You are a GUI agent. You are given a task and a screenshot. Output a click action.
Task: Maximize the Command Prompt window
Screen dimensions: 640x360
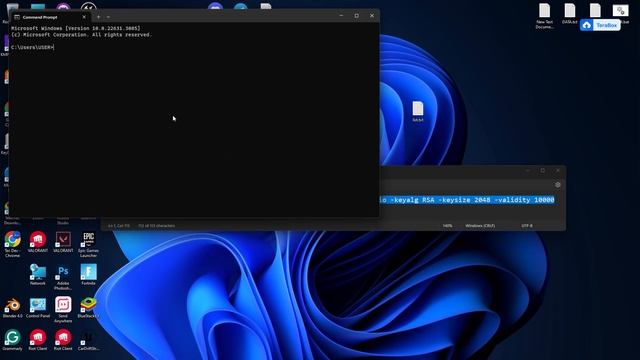pyautogui.click(x=356, y=16)
